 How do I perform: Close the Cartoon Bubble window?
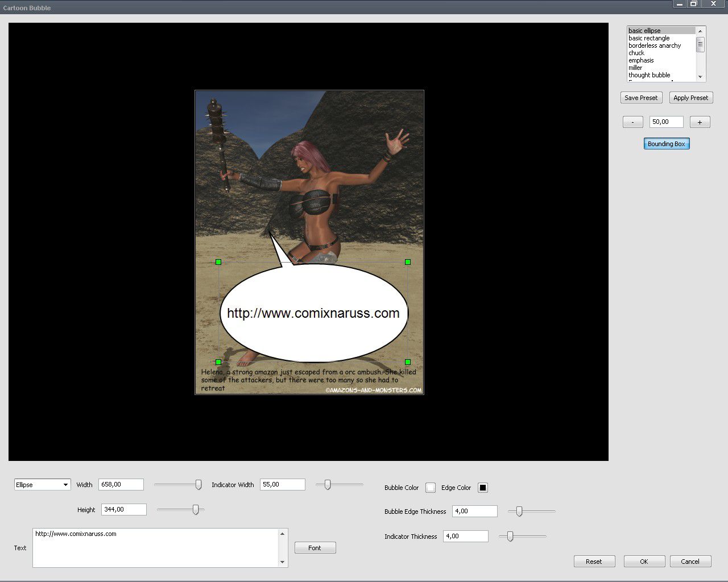(x=713, y=4)
